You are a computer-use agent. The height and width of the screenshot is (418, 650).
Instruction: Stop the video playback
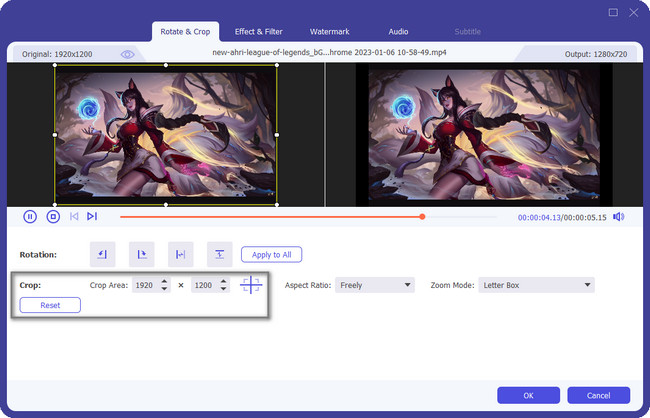tap(53, 216)
